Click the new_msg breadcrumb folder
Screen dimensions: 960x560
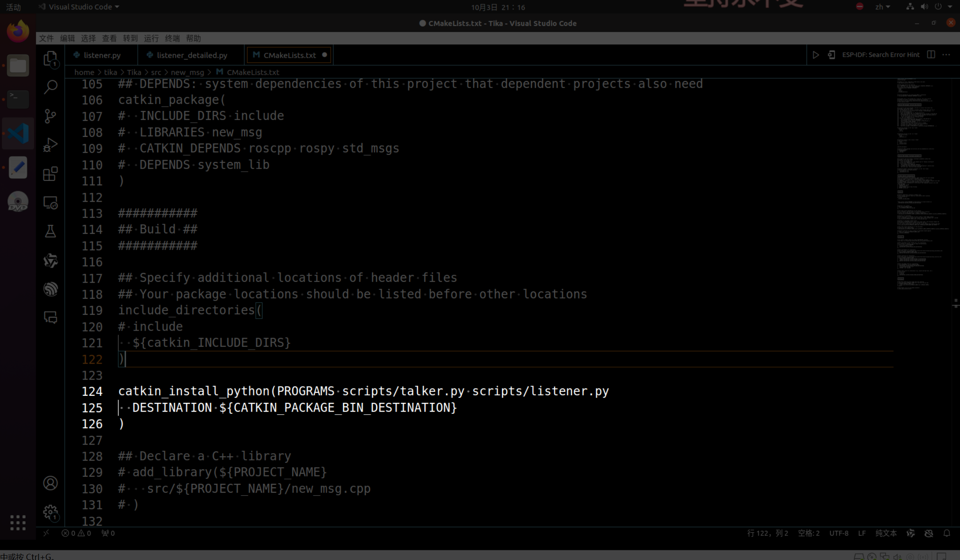tap(187, 72)
